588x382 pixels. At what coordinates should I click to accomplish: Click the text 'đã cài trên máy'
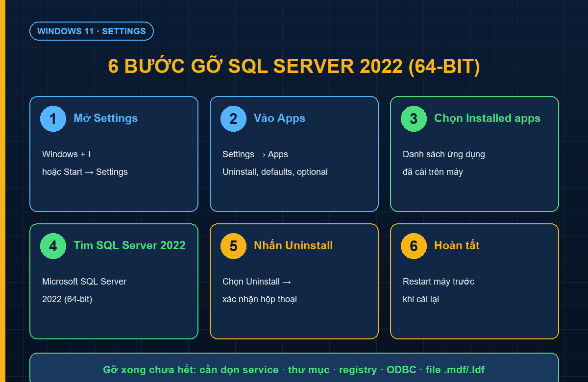tap(433, 172)
